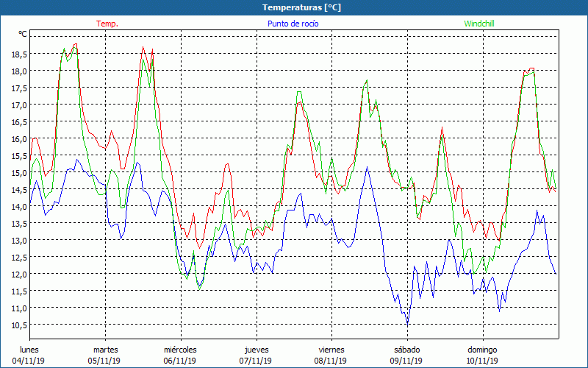The width and height of the screenshot is (588, 368).
Task: Select the blue 'Punto de rocío' legend label
Action: (x=293, y=24)
